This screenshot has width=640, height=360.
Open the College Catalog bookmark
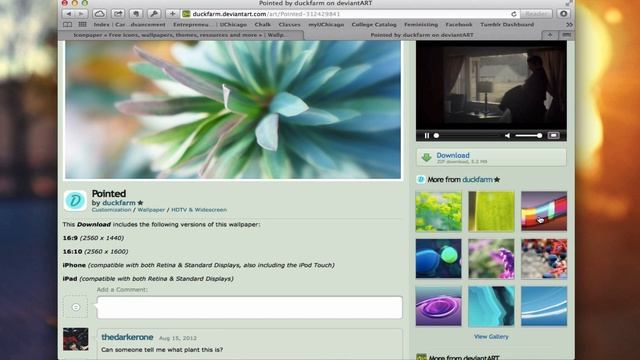pos(374,24)
